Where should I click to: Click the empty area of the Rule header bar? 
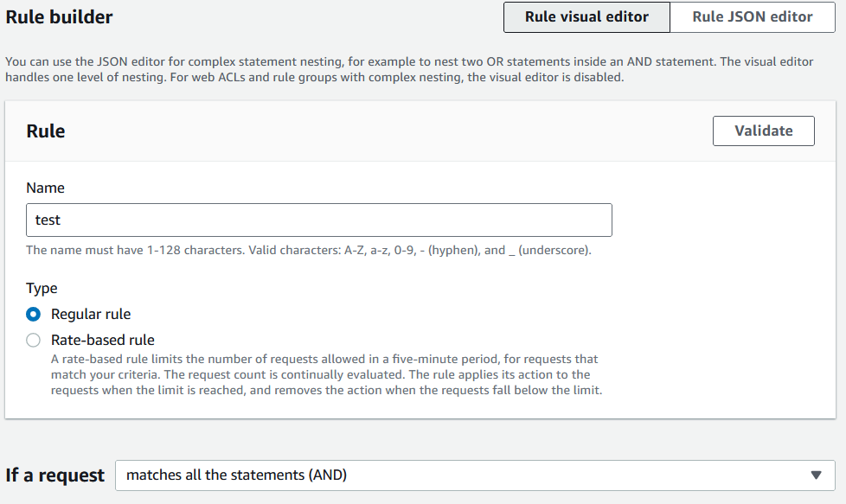point(389,131)
